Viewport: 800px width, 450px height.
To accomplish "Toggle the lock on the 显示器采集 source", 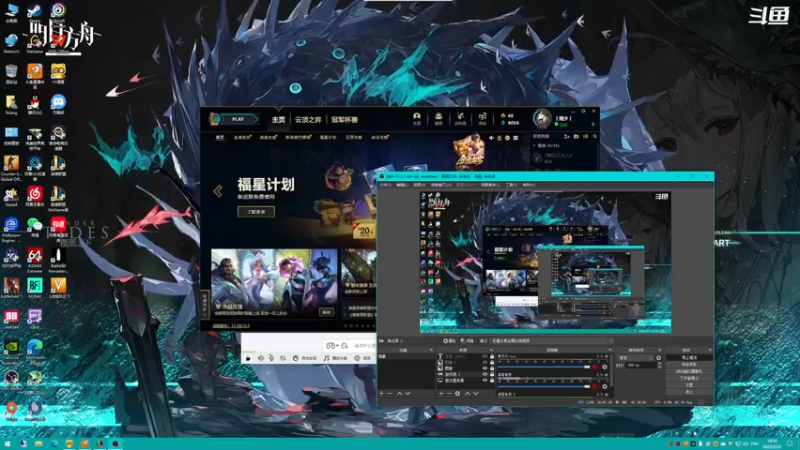I will [x=492, y=380].
